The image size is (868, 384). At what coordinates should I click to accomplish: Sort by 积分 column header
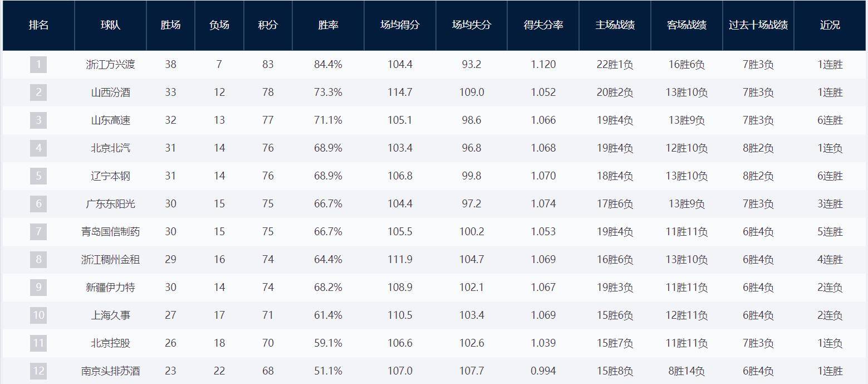point(268,26)
